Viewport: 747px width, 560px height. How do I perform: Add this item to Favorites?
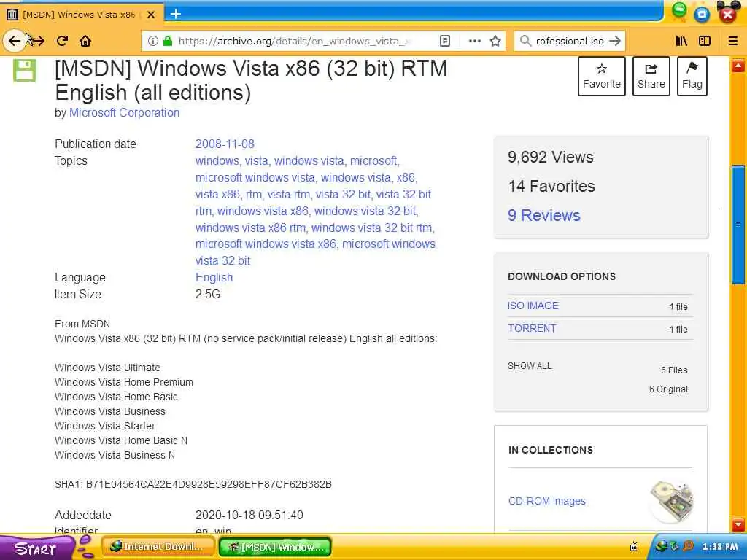point(602,76)
